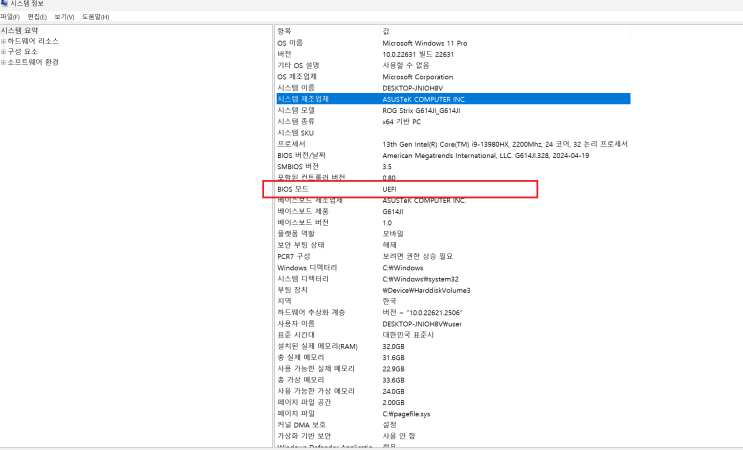Click the Microsoft Windows 11 Pro value
The image size is (743, 450).
425,43
